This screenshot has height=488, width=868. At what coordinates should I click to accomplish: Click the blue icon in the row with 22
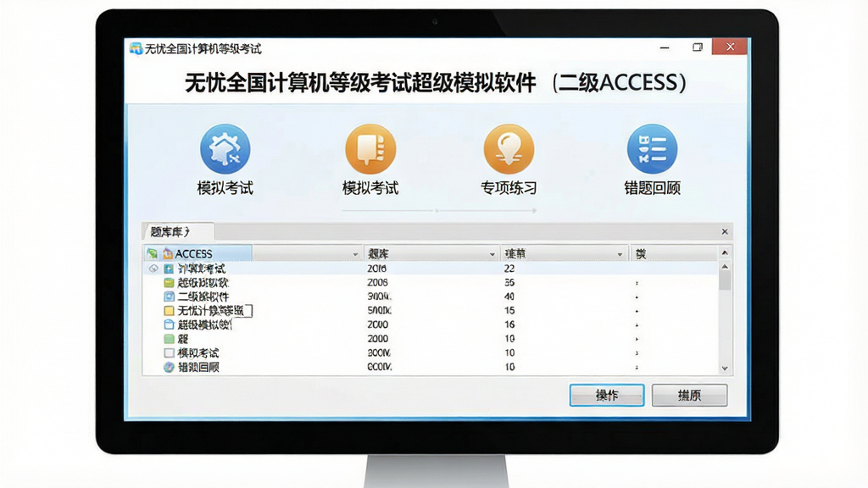pyautogui.click(x=169, y=269)
